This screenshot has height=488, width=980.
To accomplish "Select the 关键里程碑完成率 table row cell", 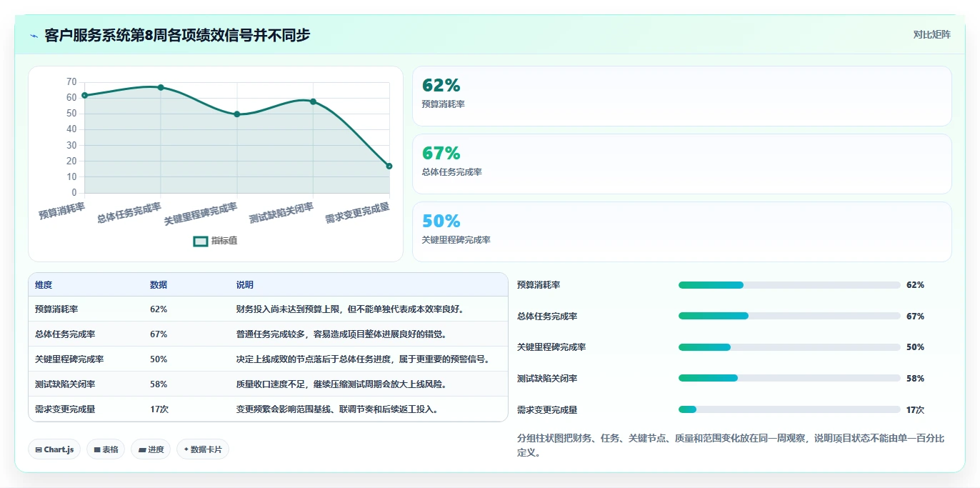I will coord(69,359).
